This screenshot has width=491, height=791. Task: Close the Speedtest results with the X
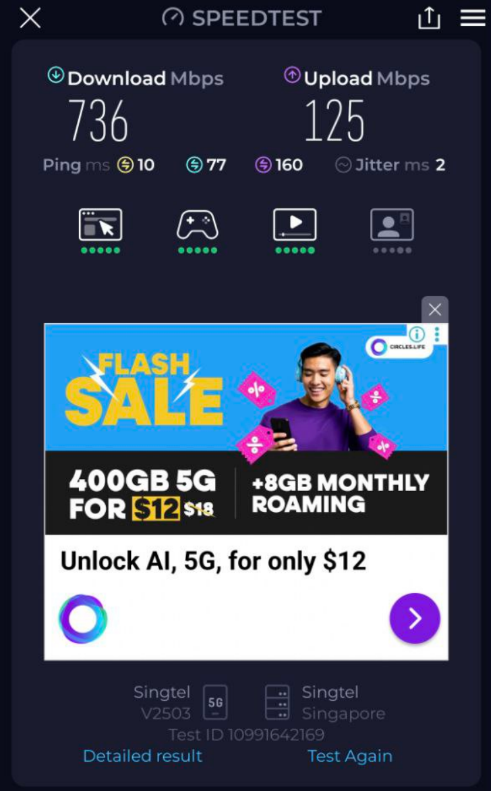click(30, 19)
